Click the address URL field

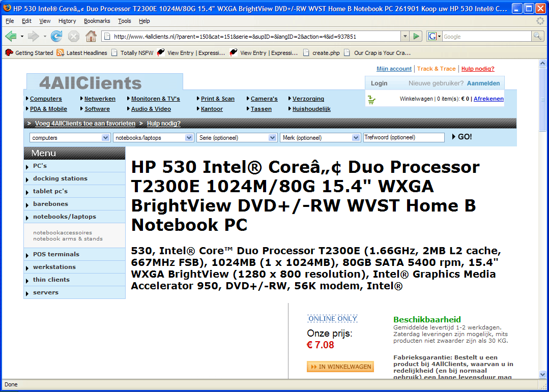tap(251, 37)
